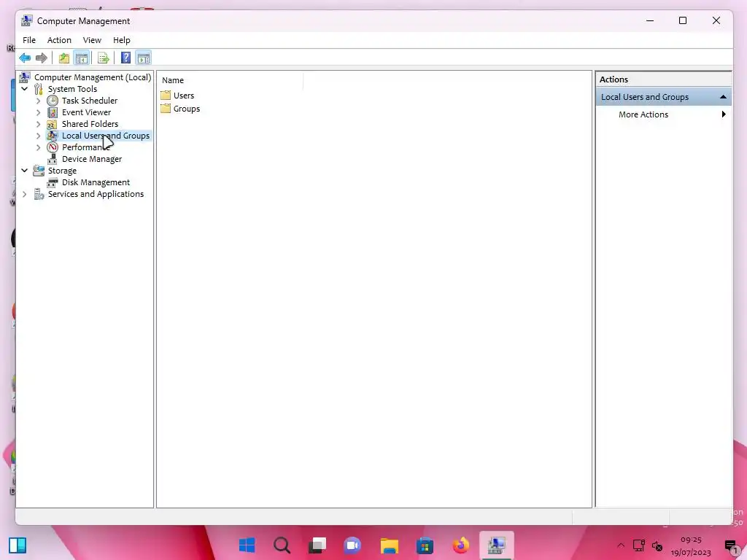Click the muted volume tray icon
This screenshot has width=747, height=560.
coord(657,545)
